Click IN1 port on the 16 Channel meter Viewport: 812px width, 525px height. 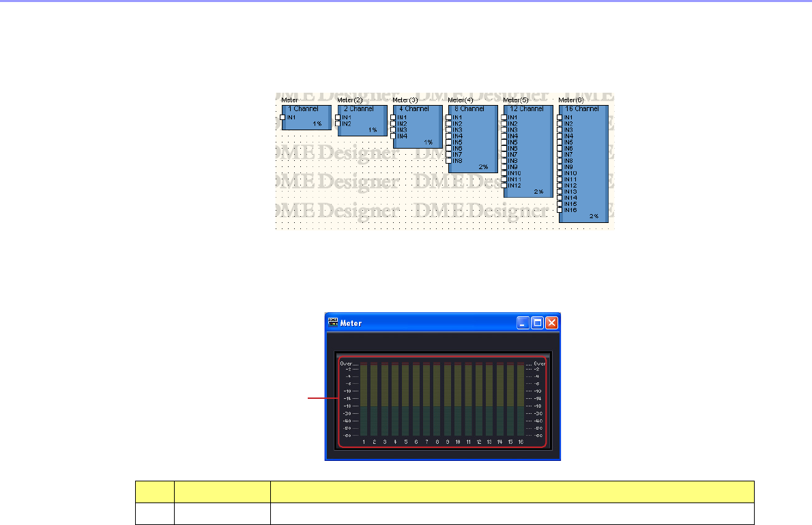click(x=560, y=117)
